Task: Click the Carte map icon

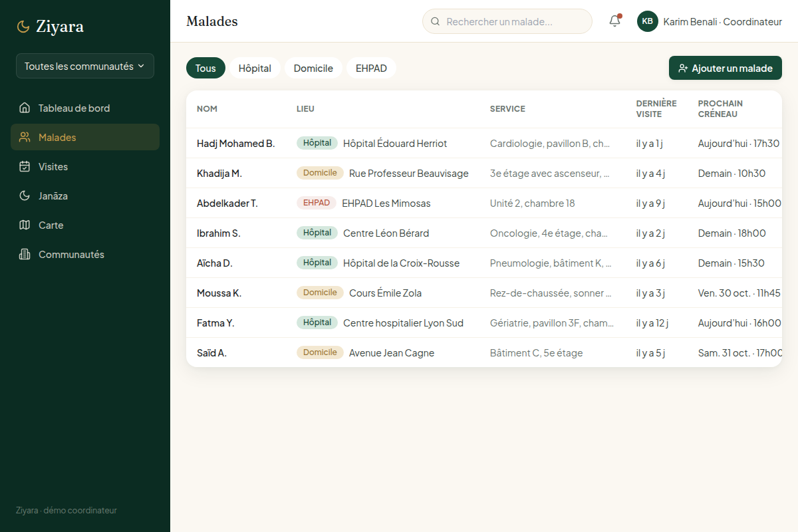Action: [x=25, y=225]
